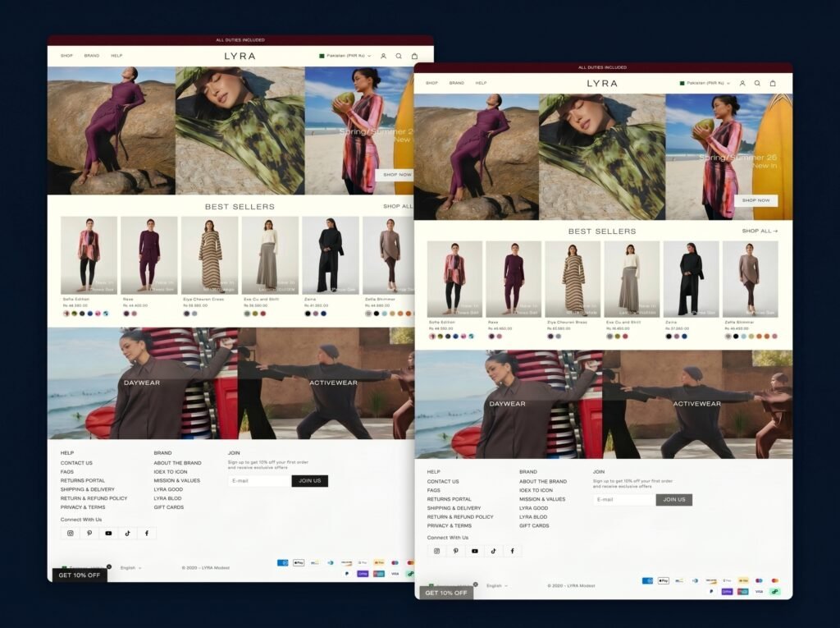Open the BRAND menu on the right page
Image resolution: width=840 pixels, height=628 pixels.
pos(456,83)
